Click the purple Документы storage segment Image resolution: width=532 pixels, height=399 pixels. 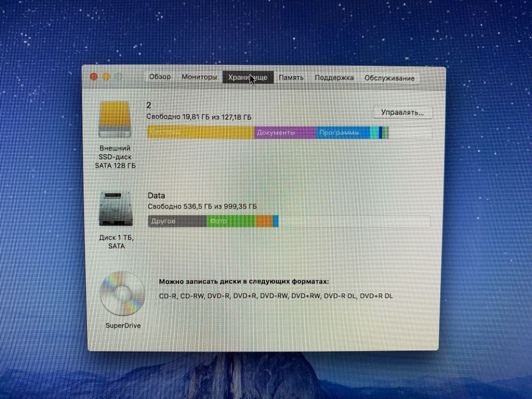[x=285, y=132]
